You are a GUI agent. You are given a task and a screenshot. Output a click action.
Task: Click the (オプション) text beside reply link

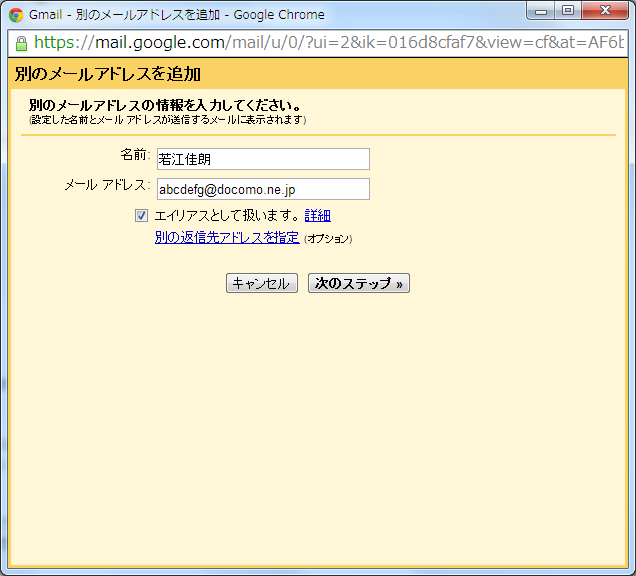[328, 239]
